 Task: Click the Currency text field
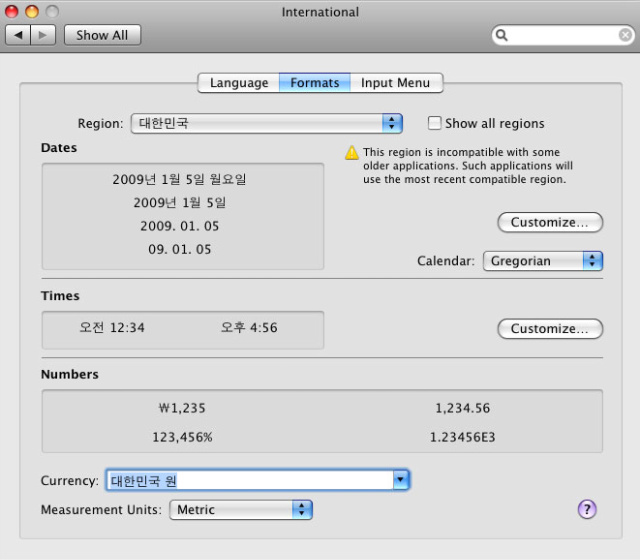(250, 480)
